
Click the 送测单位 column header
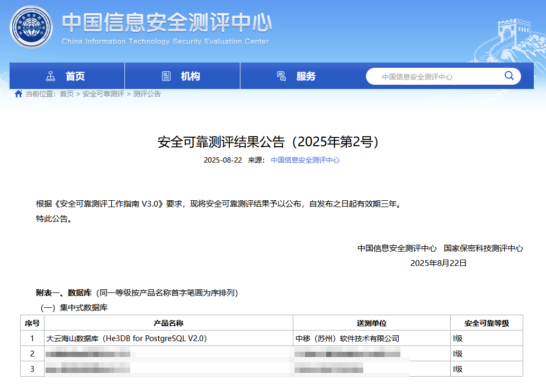pos(372,323)
